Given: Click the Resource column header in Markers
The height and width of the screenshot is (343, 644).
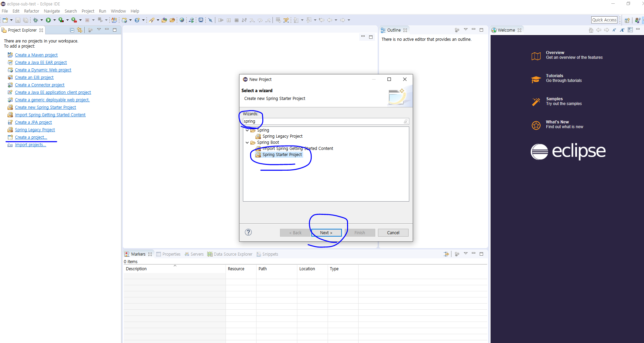Looking at the screenshot, I should (241, 269).
